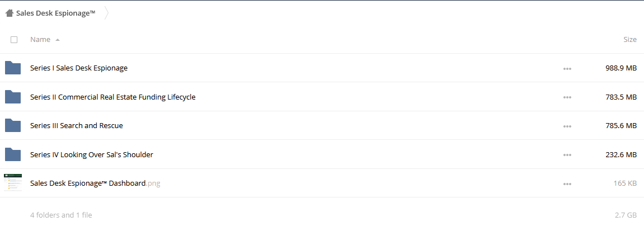Screen dimensions: 644x226
Task: Open Series II Commercial Real Estate Funding Lifecycle
Action: pos(113,97)
